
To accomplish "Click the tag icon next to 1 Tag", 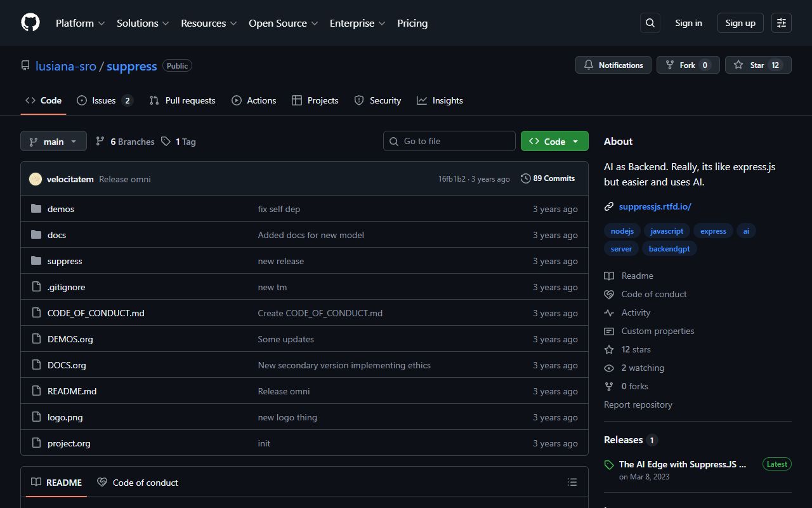I will pyautogui.click(x=166, y=141).
